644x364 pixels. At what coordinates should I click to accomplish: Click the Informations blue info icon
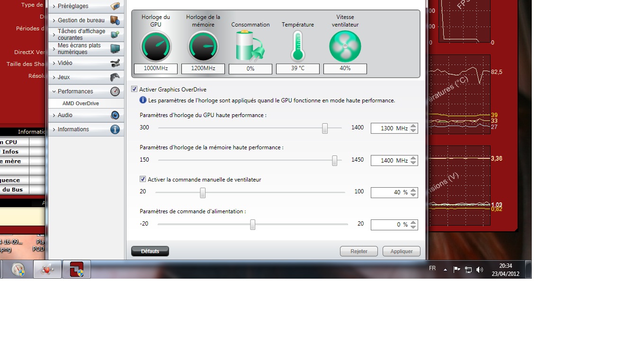[115, 129]
